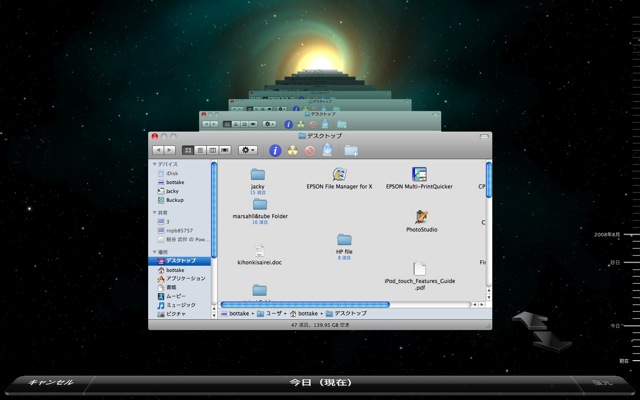This screenshot has width=640, height=400.
Task: Click the キャンセル button
Action: tap(51, 383)
